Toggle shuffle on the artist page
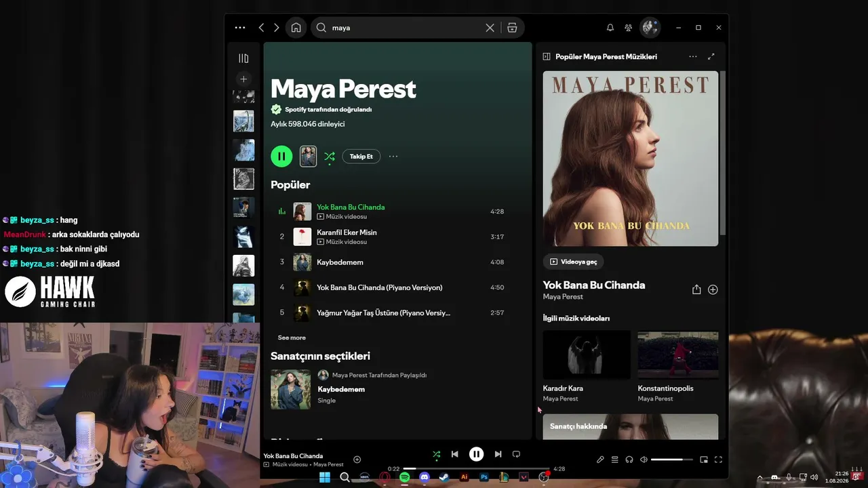The height and width of the screenshot is (488, 868). [x=330, y=157]
